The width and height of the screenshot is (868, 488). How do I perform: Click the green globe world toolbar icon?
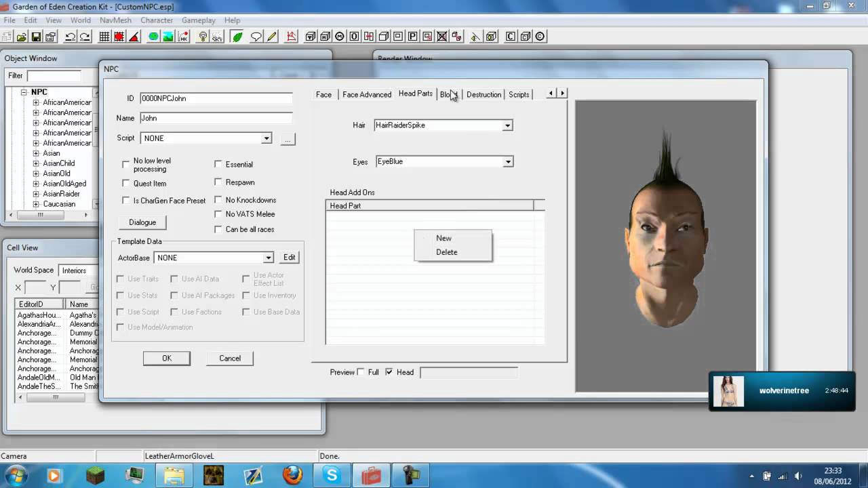[153, 37]
